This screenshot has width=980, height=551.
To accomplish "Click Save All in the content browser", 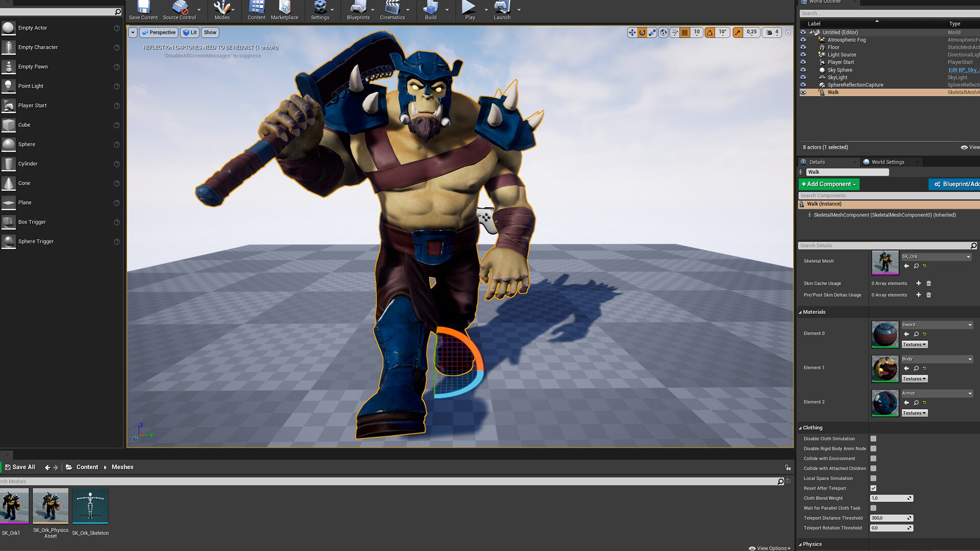I will coord(20,467).
